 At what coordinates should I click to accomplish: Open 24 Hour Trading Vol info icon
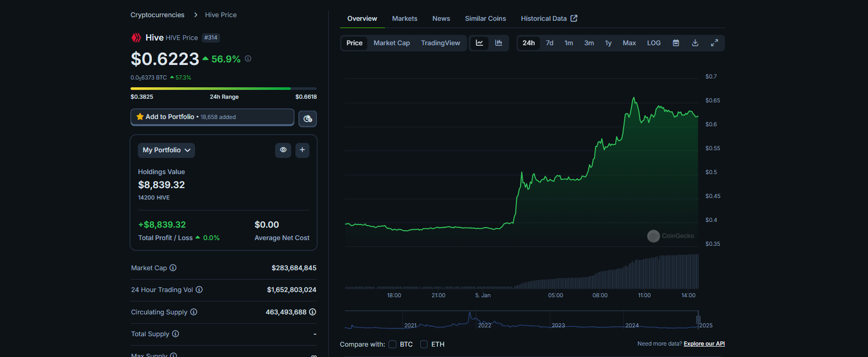tap(199, 289)
